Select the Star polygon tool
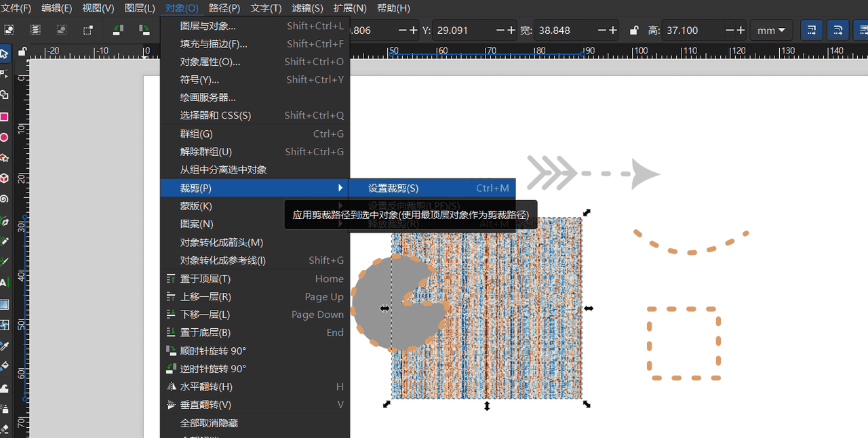Viewport: 868px width, 438px height. pyautogui.click(x=4, y=158)
